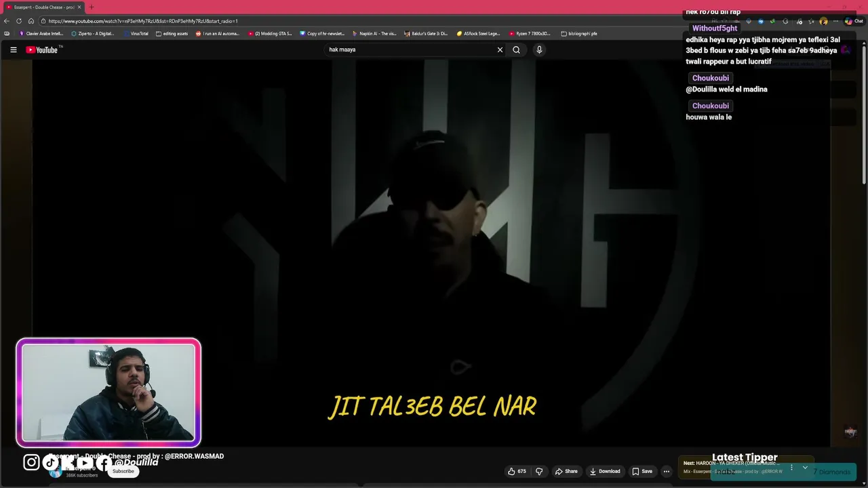The width and height of the screenshot is (868, 488).
Task: Open the (2) Modding GTA S... bookmark
Action: pos(270,33)
